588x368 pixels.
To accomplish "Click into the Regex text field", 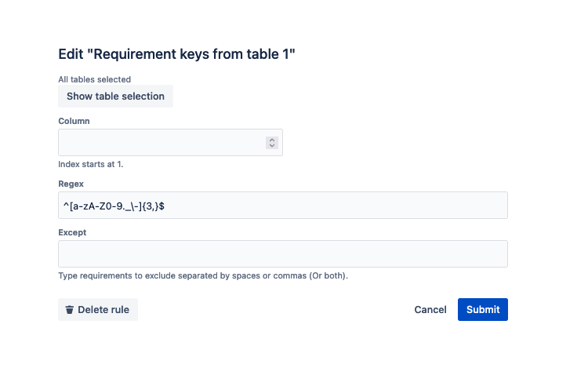I will (x=282, y=206).
